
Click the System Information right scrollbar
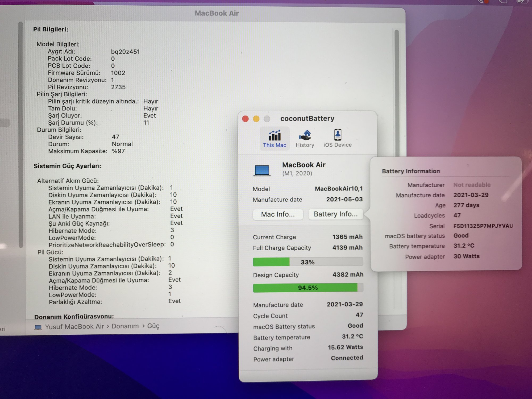(397, 93)
